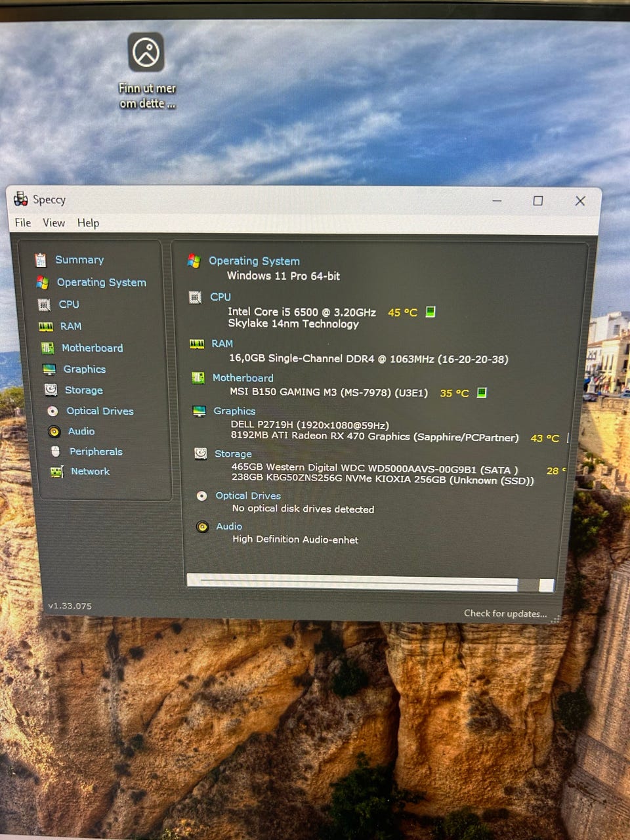Select Operating System in the sidebar

[x=102, y=282]
